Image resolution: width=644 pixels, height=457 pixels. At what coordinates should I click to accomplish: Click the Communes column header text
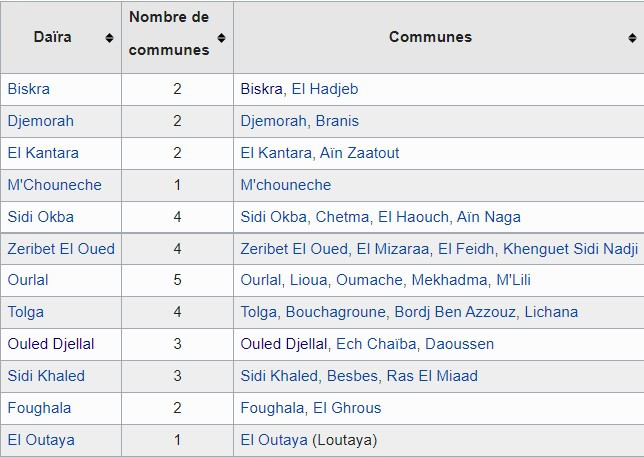[430, 37]
